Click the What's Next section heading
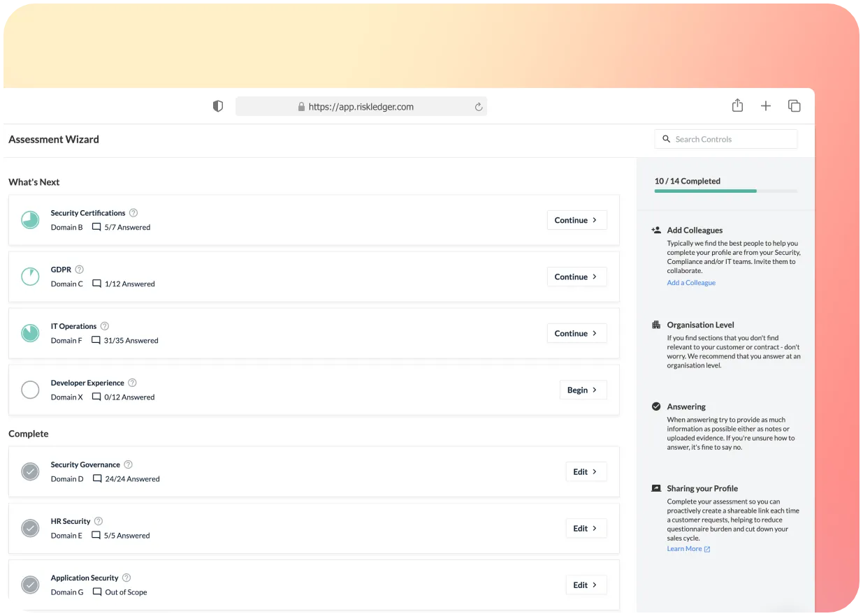The width and height of the screenshot is (863, 616). pos(34,182)
